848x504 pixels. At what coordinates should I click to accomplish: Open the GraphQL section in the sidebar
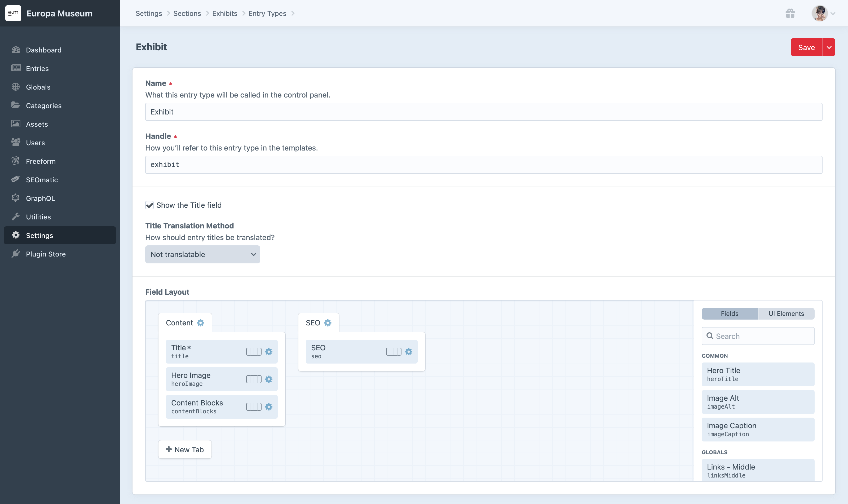[x=40, y=198]
